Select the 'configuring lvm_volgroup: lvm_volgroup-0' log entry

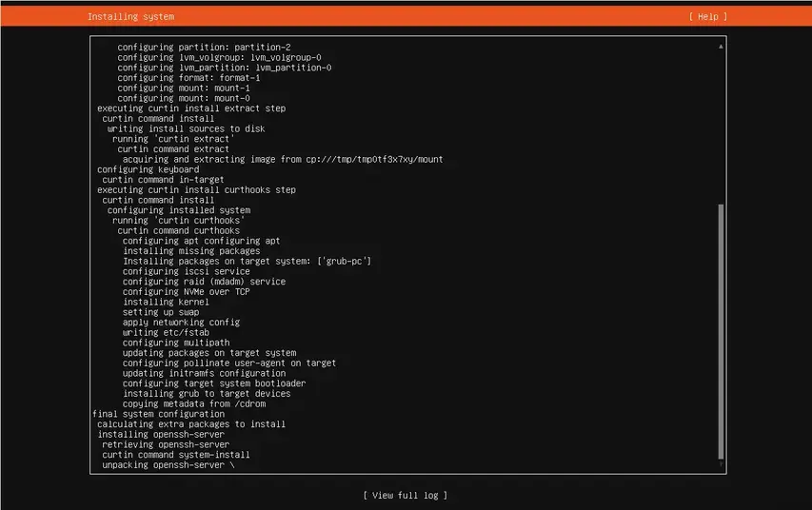point(219,57)
